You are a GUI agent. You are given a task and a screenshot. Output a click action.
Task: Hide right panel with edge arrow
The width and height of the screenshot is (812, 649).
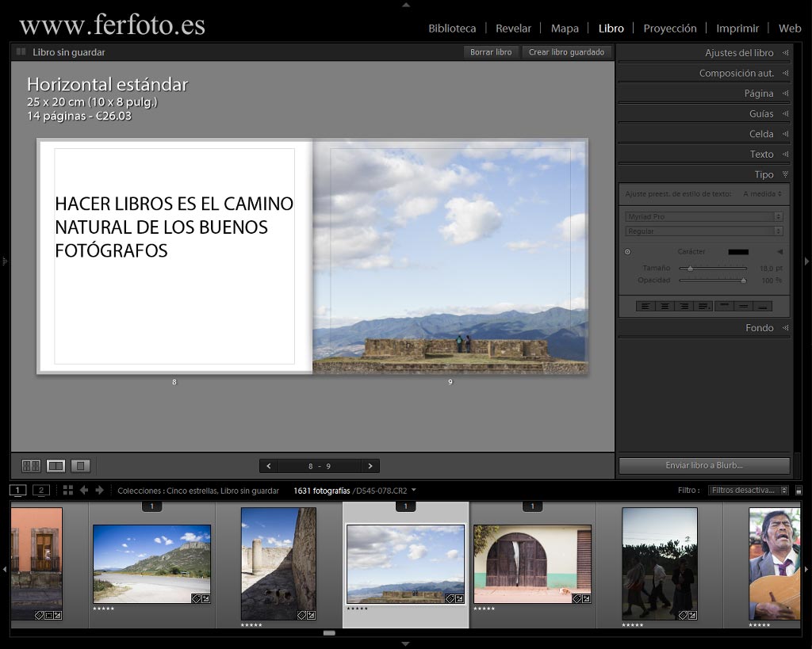[806, 262]
